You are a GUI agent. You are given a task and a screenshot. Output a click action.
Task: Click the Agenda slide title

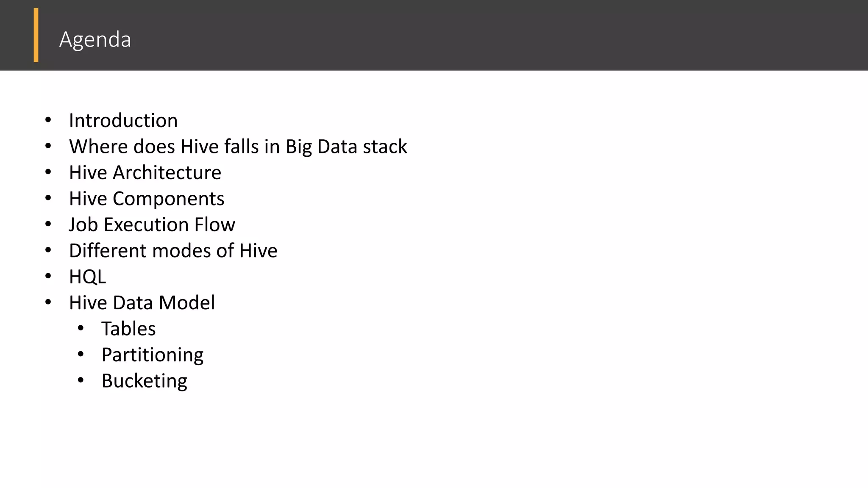point(95,39)
